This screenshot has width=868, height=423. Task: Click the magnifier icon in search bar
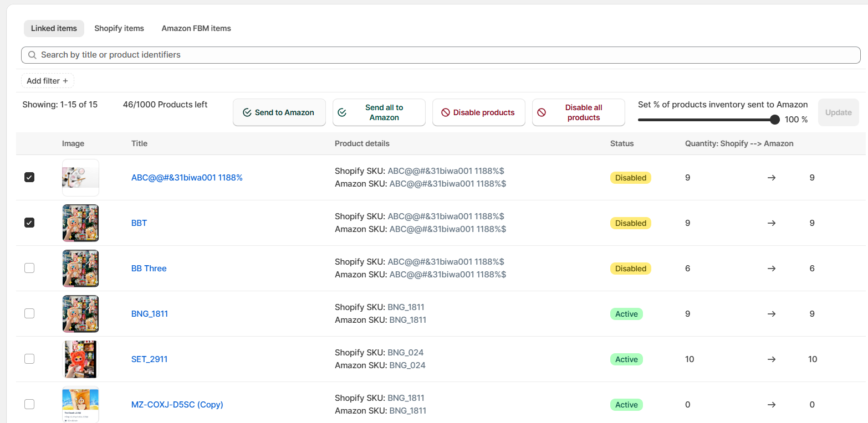(x=32, y=55)
